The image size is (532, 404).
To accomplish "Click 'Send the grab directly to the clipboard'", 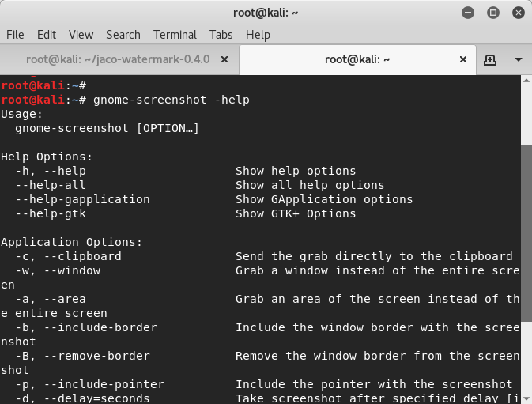I will [374, 256].
